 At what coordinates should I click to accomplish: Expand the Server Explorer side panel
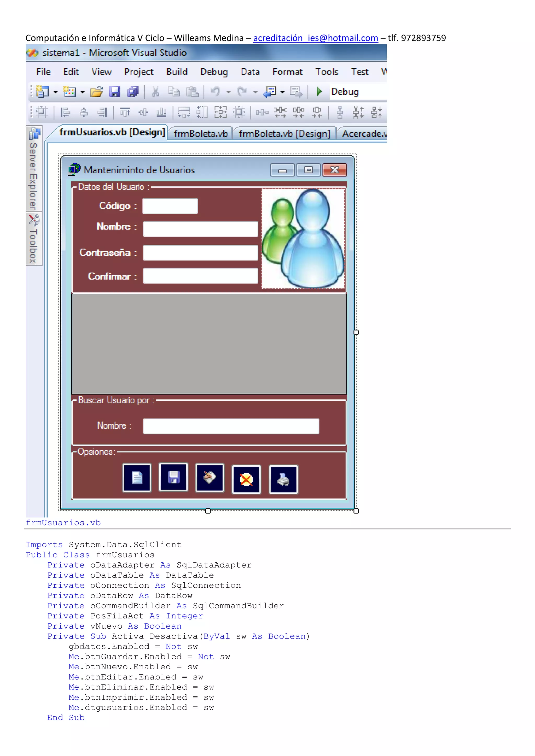(34, 169)
